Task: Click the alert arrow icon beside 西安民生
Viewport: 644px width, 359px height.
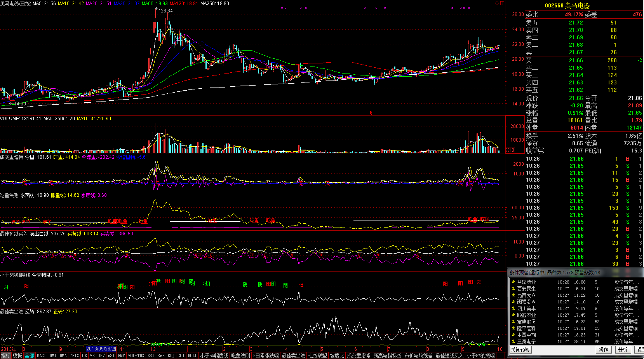Action: [x=513, y=289]
